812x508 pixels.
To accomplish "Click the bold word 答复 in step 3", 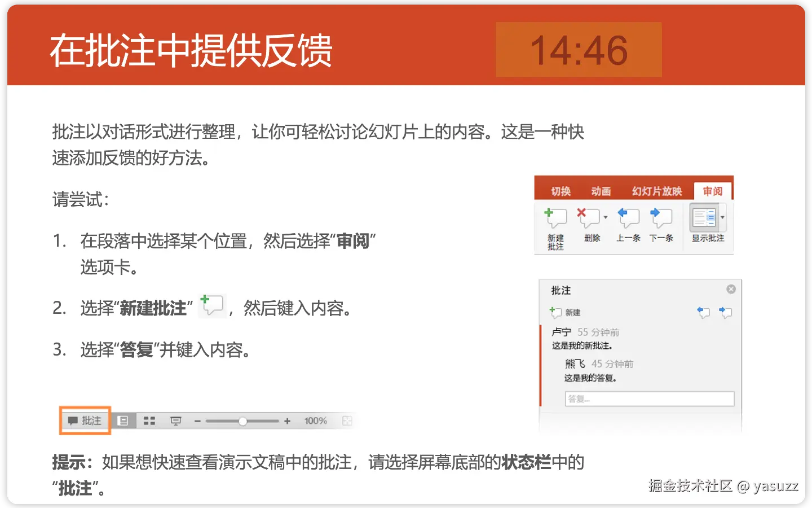I will point(136,350).
